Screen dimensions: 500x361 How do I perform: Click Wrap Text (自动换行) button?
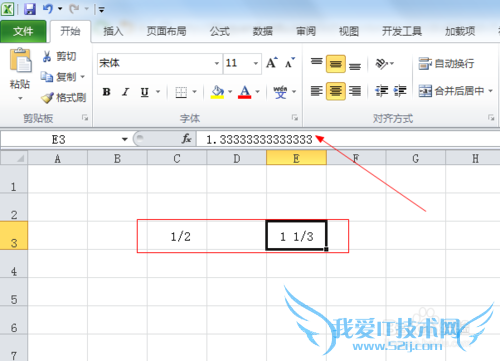click(x=446, y=63)
